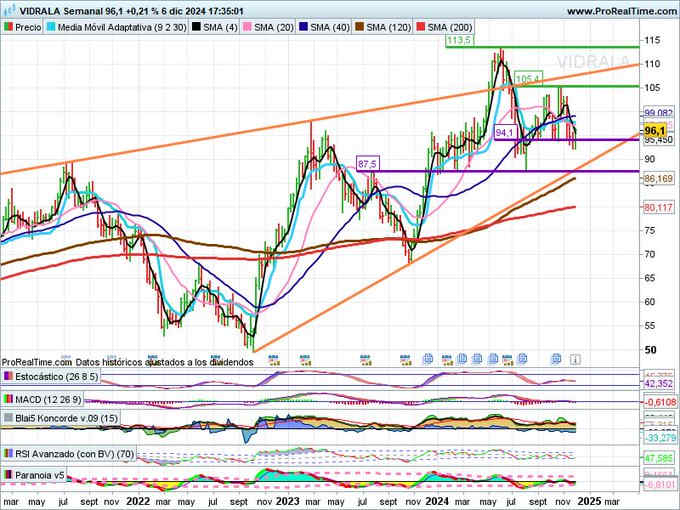Image resolution: width=680 pixels, height=510 pixels.
Task: Click the MACD (12 26 9) label
Action: click(48, 399)
